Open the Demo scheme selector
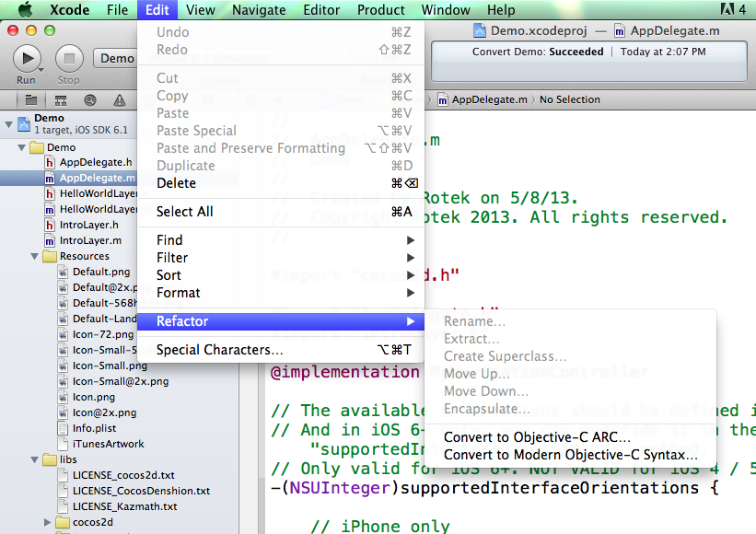 click(x=116, y=58)
